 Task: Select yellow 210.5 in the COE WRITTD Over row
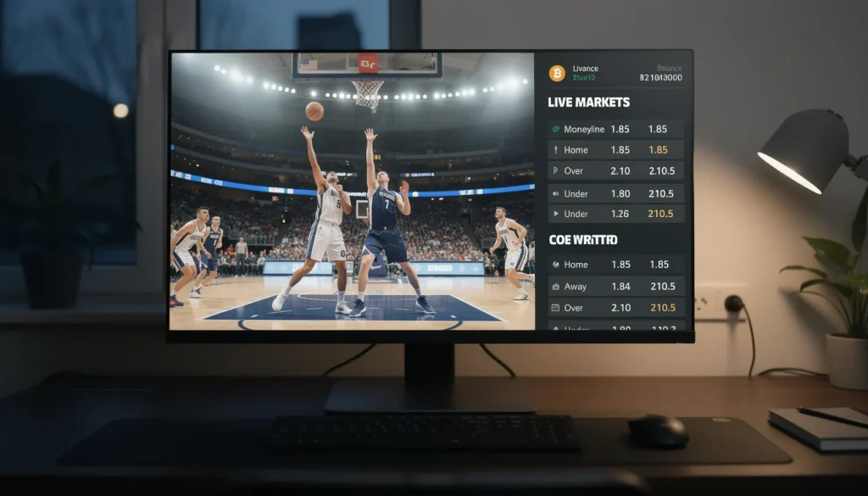663,308
